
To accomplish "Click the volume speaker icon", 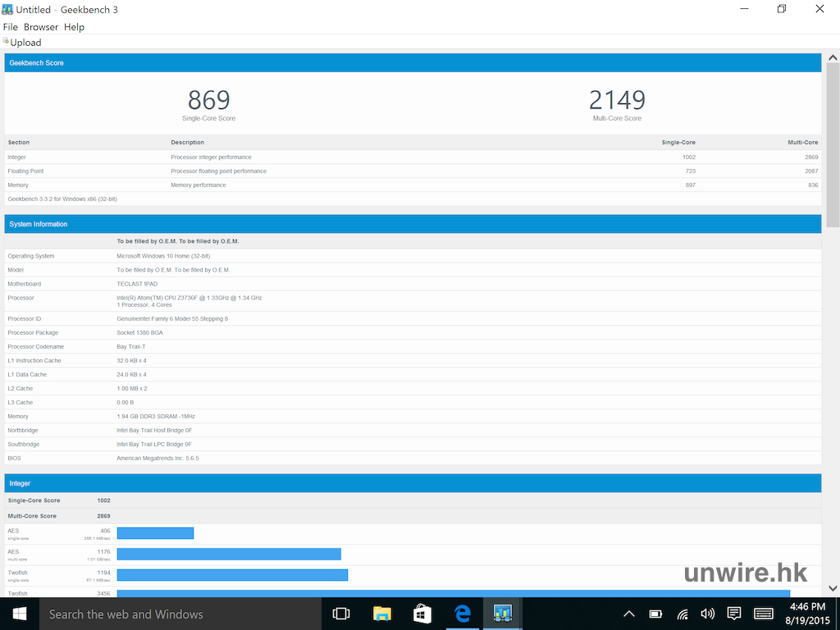I will coord(708,614).
